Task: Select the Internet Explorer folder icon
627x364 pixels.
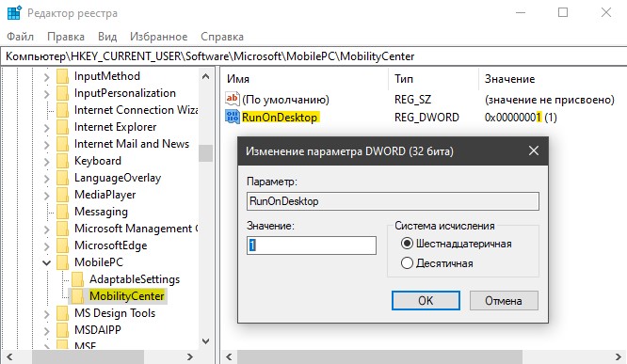Action: point(62,127)
